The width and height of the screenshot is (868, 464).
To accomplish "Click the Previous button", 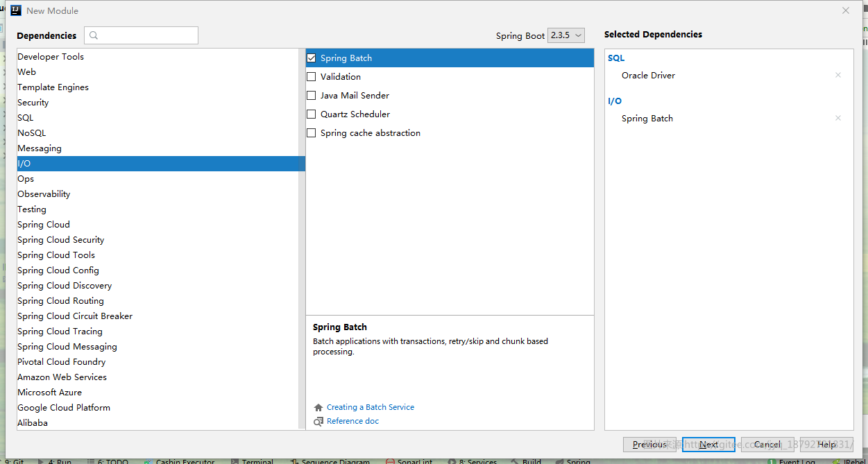I will tap(649, 445).
